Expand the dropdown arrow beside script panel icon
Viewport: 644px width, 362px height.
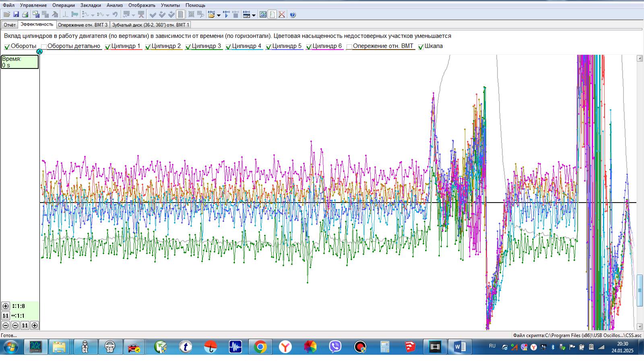click(254, 15)
